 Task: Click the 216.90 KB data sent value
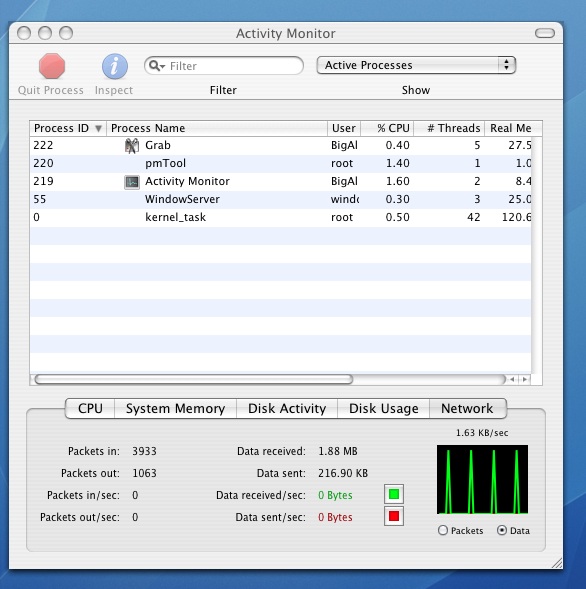[x=343, y=473]
